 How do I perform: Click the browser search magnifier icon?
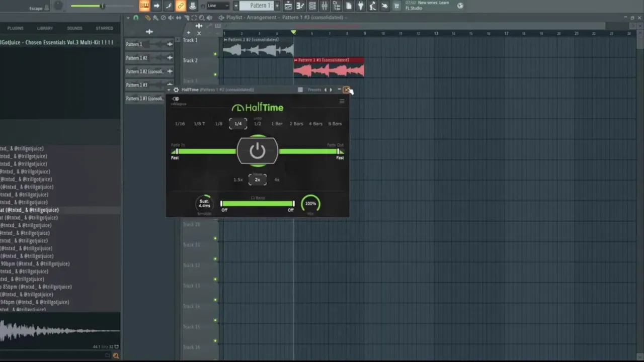click(x=116, y=356)
